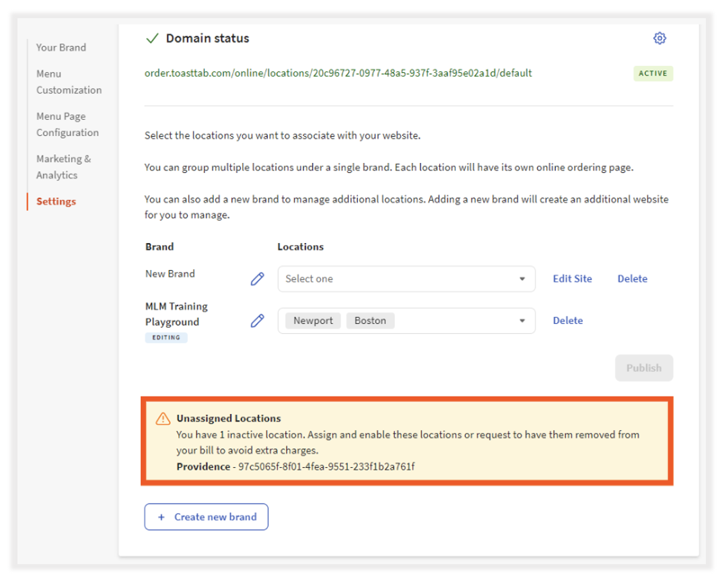728x579 pixels.
Task: Expand locations dropdown containing Newport and Boston
Action: click(522, 321)
